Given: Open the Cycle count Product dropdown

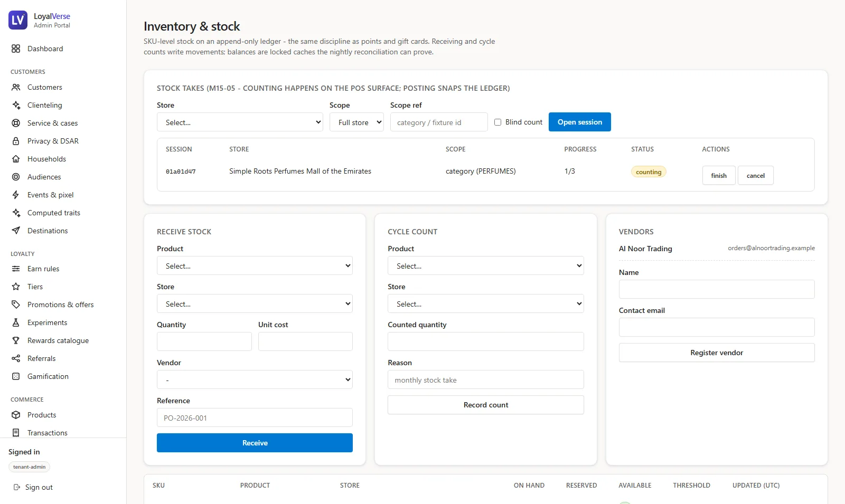Looking at the screenshot, I should point(486,265).
